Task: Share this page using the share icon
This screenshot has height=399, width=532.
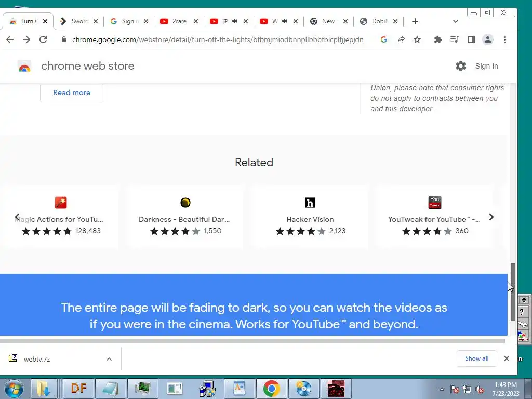Action: pyautogui.click(x=401, y=39)
